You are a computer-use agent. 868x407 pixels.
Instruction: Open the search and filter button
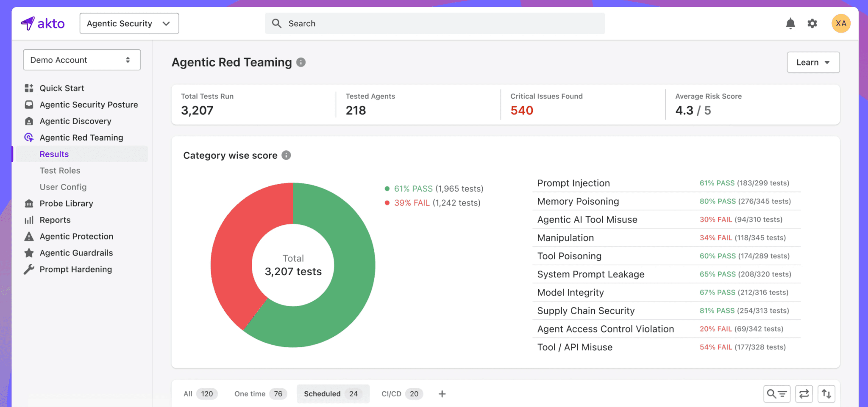pyautogui.click(x=777, y=394)
